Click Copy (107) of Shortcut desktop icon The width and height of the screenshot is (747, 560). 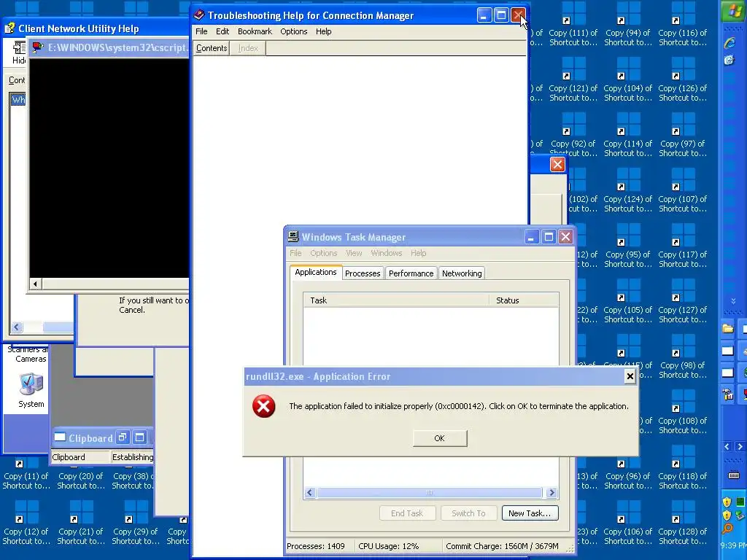[683, 190]
